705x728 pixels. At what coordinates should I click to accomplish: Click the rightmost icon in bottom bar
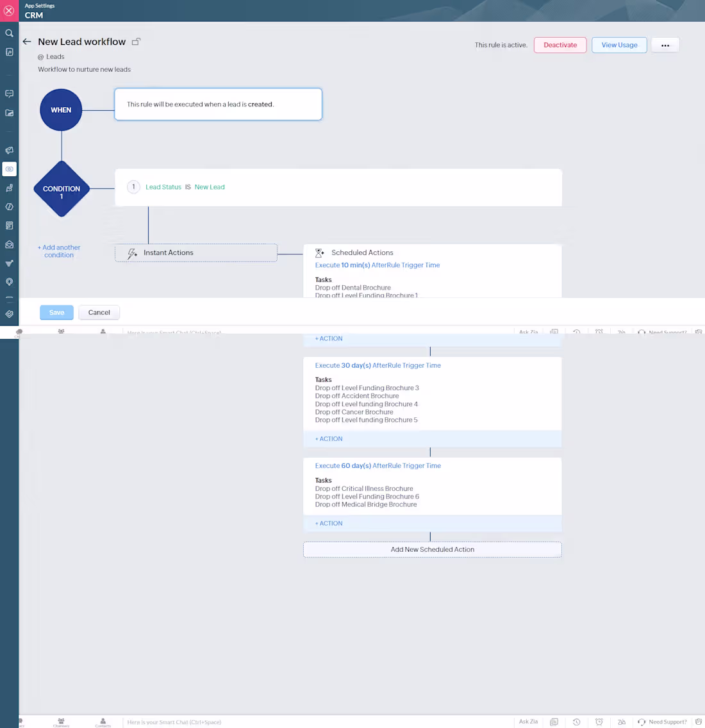(x=699, y=722)
